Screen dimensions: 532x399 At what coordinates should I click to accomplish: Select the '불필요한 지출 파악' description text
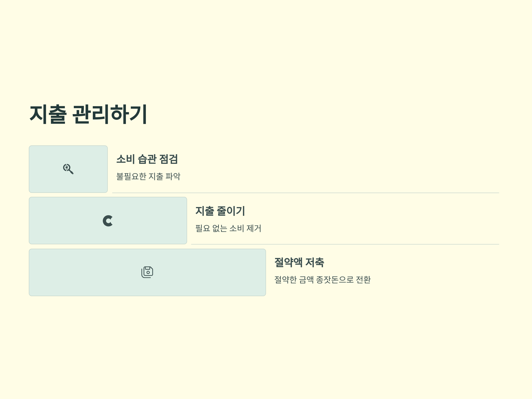148,176
